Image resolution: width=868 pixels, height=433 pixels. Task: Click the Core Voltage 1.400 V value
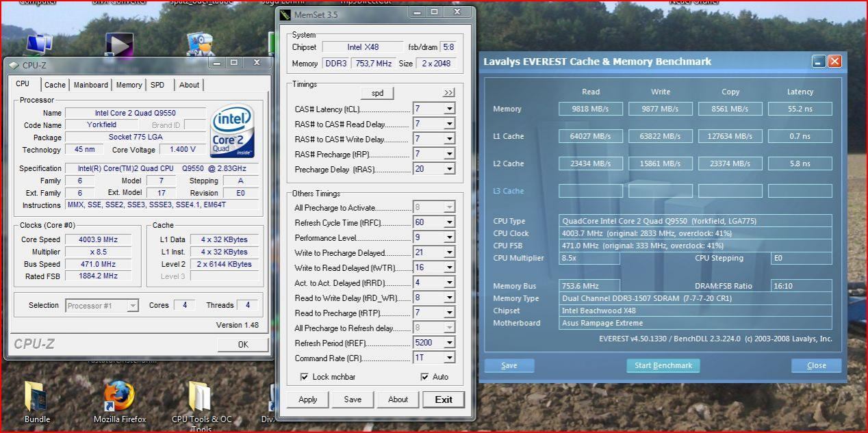tap(182, 150)
